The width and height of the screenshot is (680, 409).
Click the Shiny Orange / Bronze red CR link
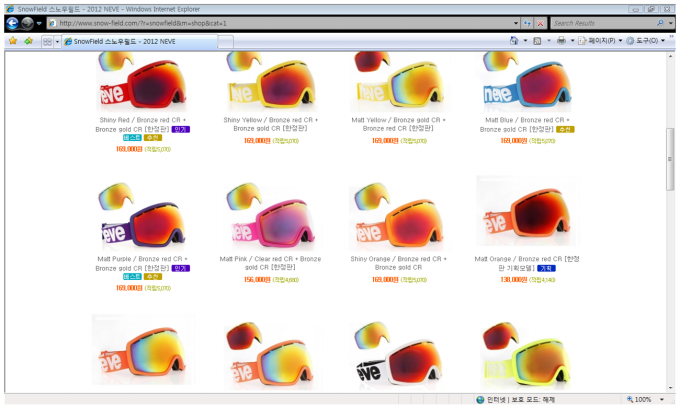[x=399, y=263]
